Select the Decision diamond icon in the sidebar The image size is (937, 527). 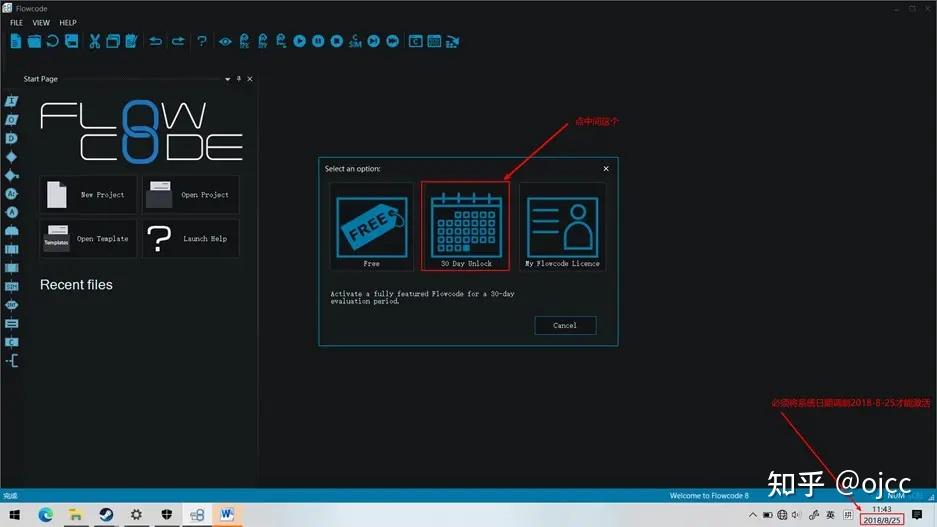11,157
